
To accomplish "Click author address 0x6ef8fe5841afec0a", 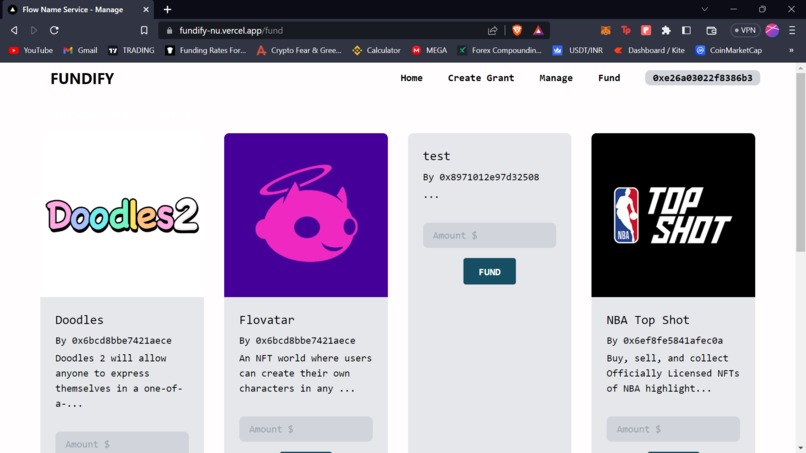I will click(x=673, y=340).
